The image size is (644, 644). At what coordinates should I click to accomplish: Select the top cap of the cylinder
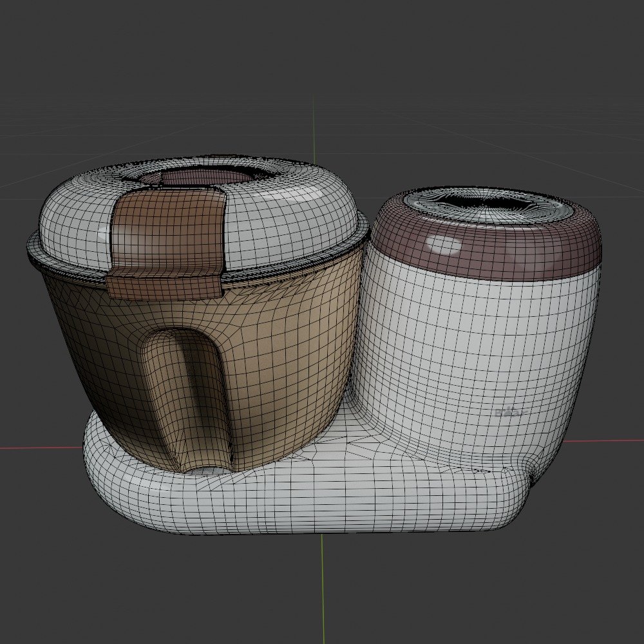click(x=488, y=207)
